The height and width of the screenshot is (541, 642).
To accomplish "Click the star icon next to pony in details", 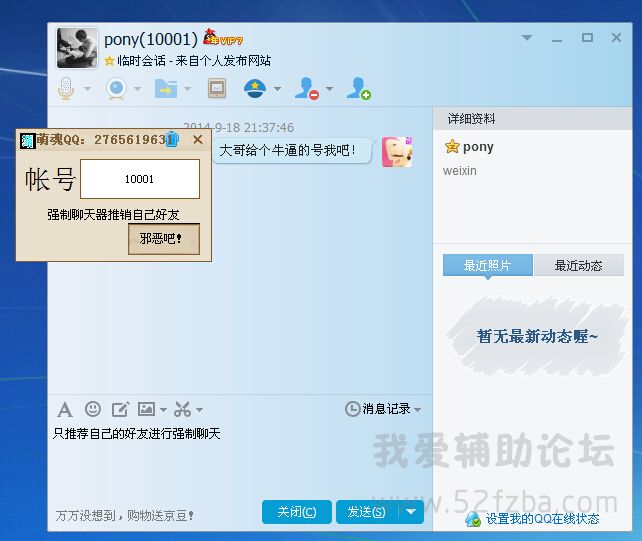I will coord(452,146).
